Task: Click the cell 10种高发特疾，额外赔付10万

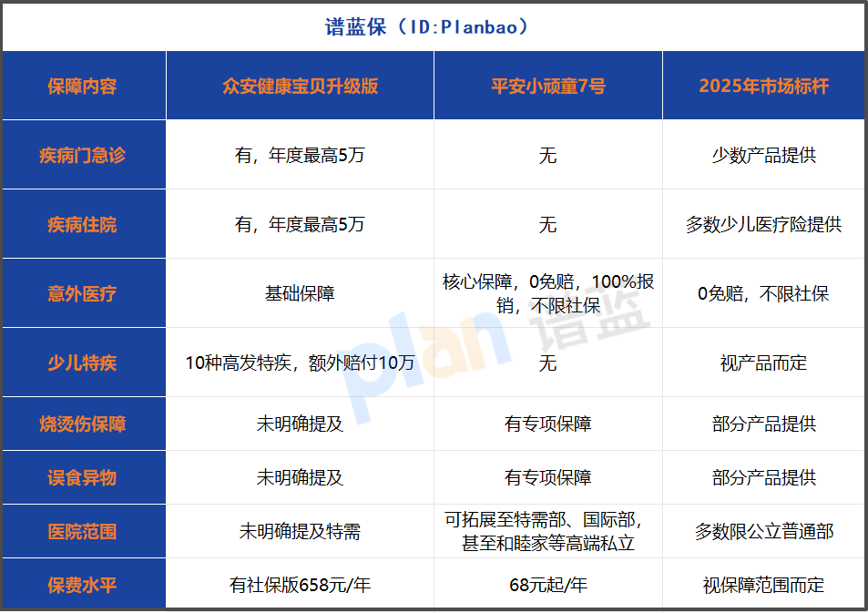Action: click(299, 362)
